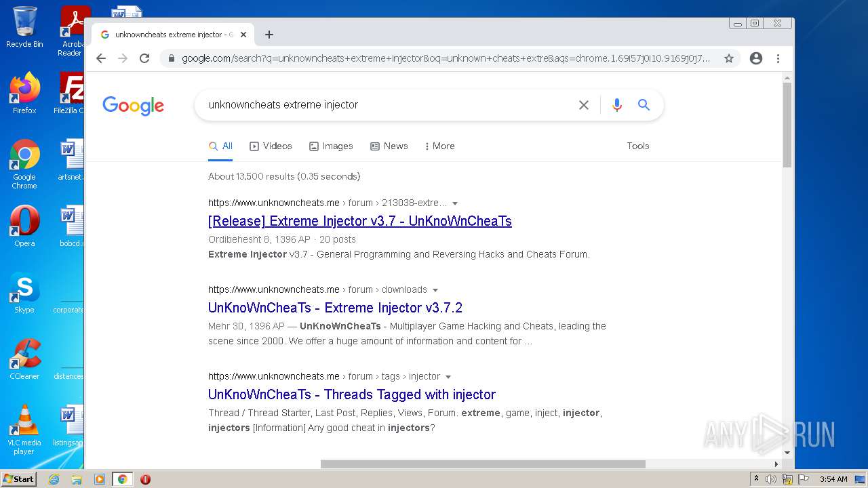Screen dimensions: 868x488
Task: Click the address bar URL
Action: pyautogui.click(x=446, y=58)
